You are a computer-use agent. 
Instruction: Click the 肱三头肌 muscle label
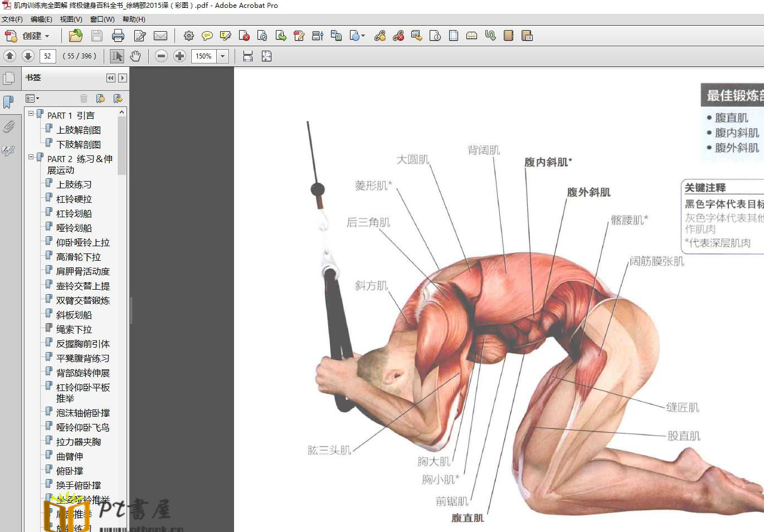tap(329, 450)
